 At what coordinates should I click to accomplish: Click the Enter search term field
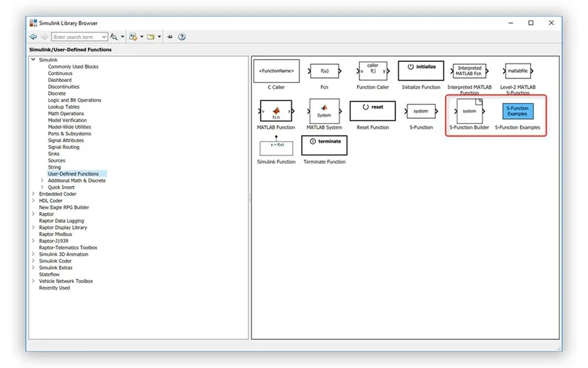(76, 37)
